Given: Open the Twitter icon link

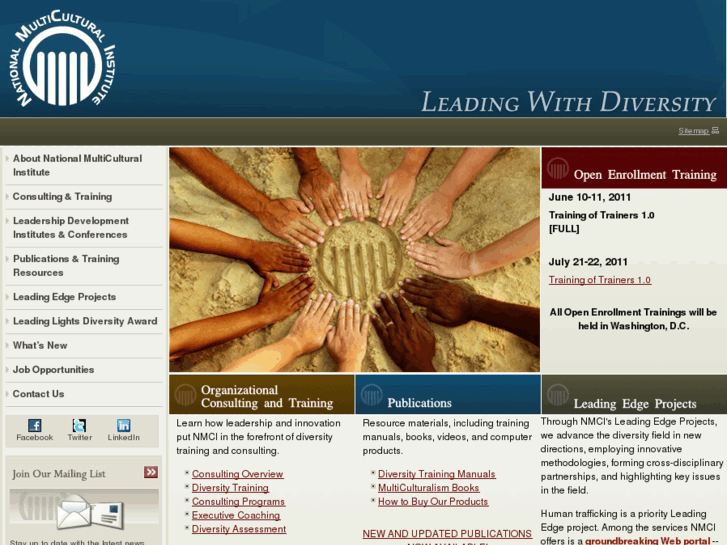Looking at the screenshot, I should (79, 425).
